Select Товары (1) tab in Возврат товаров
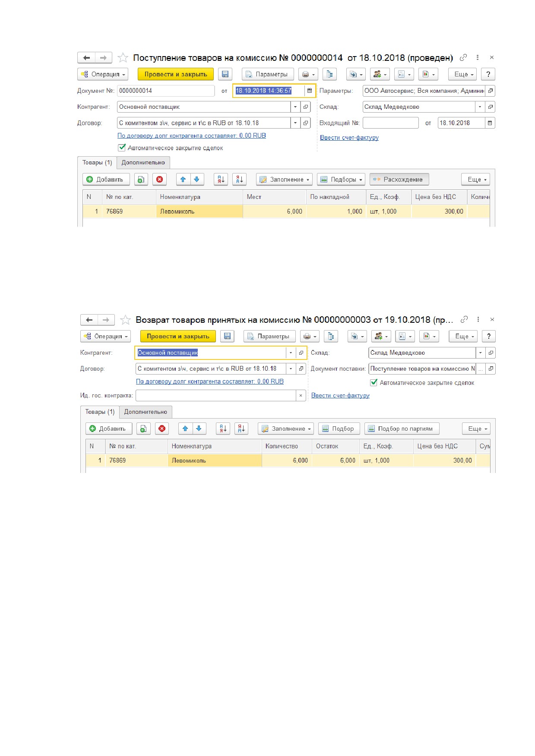This screenshot has height=756, width=535. click(x=100, y=412)
